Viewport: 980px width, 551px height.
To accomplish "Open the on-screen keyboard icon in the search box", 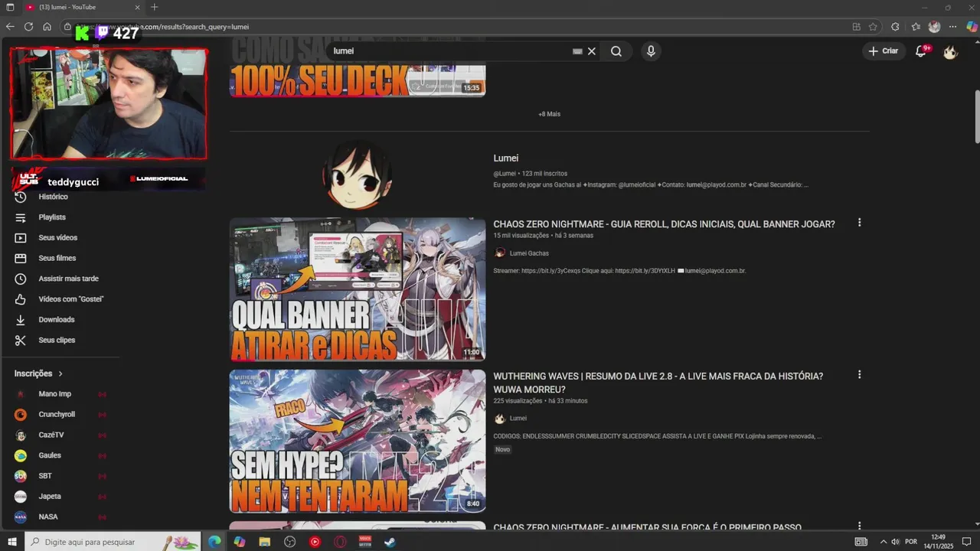I will 577,51.
